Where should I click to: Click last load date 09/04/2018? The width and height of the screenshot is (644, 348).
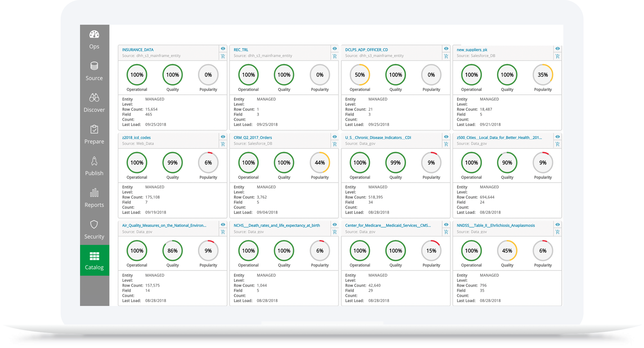coord(267,213)
